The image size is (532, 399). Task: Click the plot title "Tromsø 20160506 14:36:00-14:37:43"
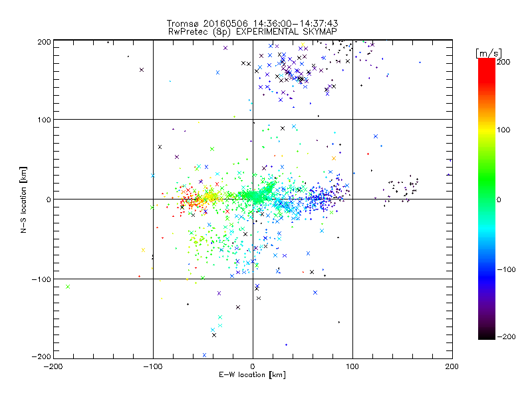252,23
